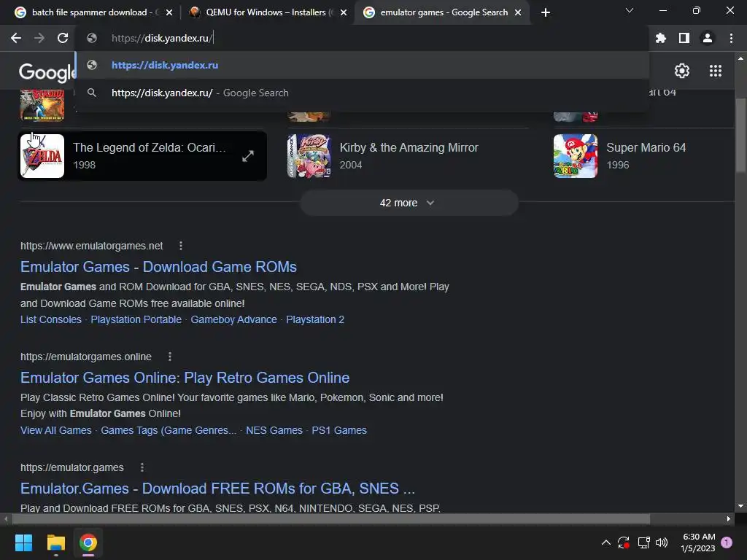
Task: Toggle the Chrome side panel icon
Action: (x=684, y=38)
